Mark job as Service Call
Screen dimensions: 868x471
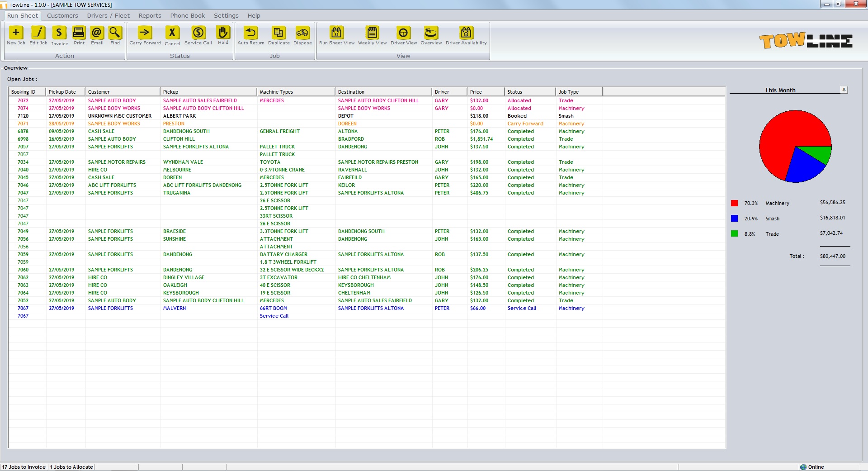pyautogui.click(x=198, y=36)
